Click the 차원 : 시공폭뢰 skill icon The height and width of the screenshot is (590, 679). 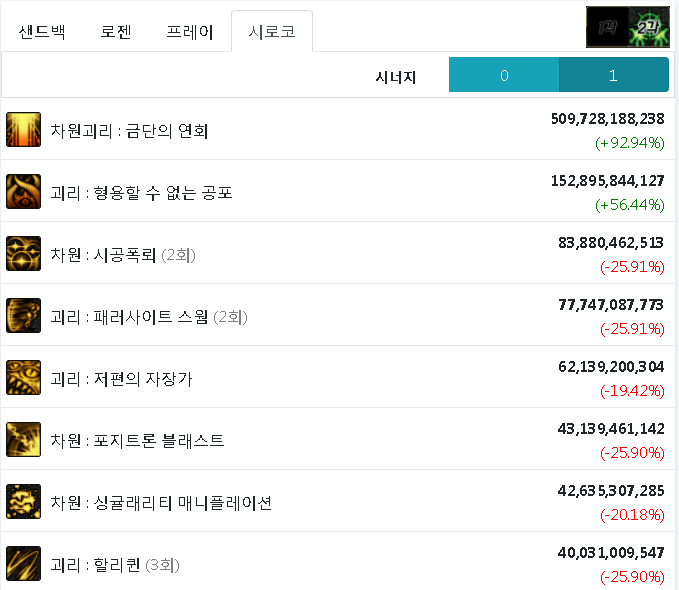click(x=23, y=254)
